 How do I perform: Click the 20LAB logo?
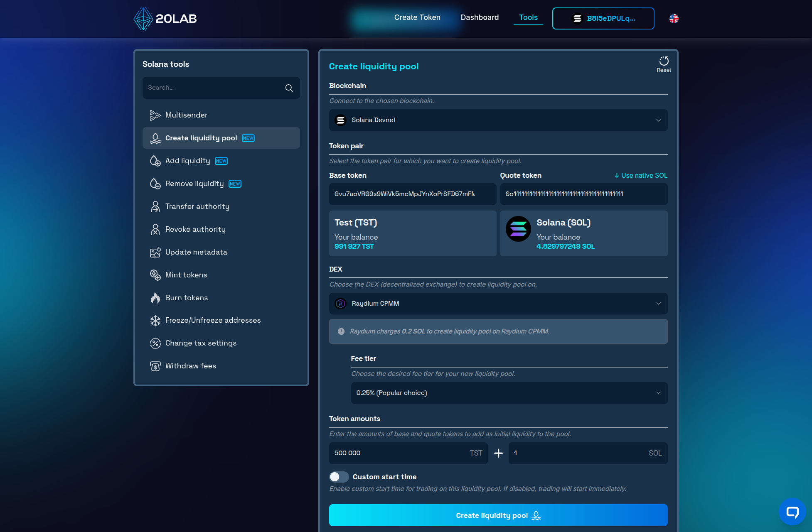point(165,19)
